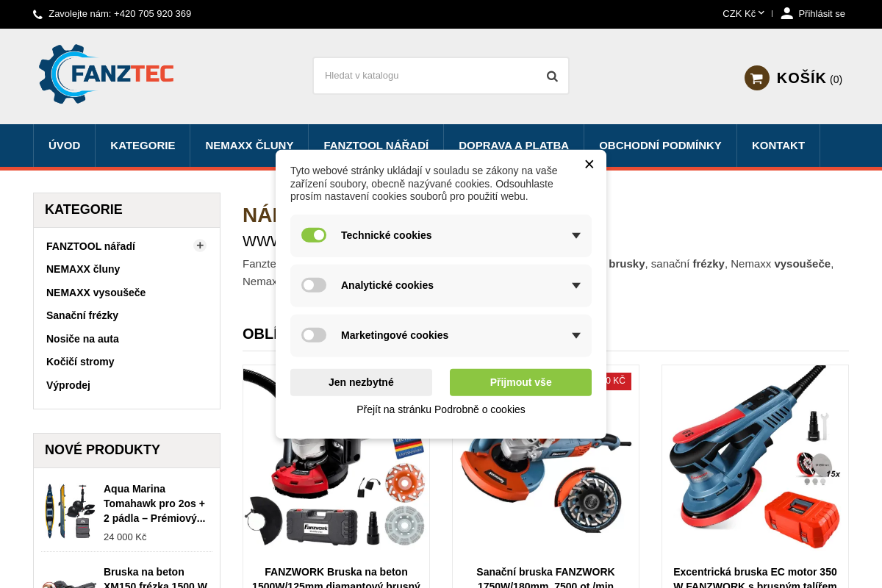Click the phone icon beside Zavolejte nám
The image size is (882, 588).
tap(37, 14)
